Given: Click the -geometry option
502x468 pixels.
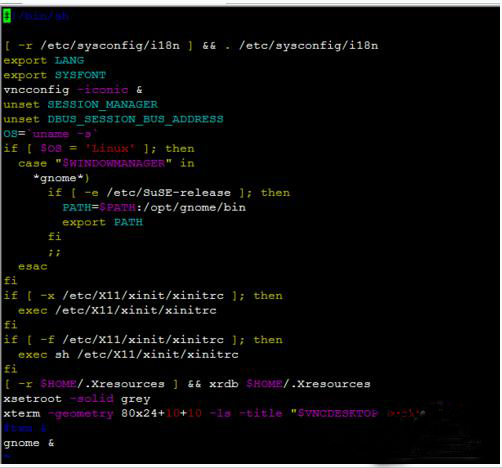Looking at the screenshot, I should click(x=81, y=414).
